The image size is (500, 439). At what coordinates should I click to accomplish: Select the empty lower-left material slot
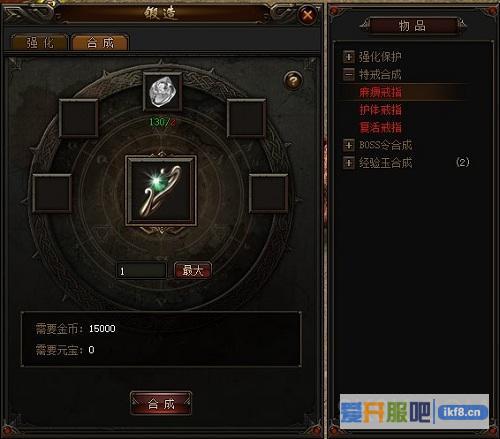52,193
